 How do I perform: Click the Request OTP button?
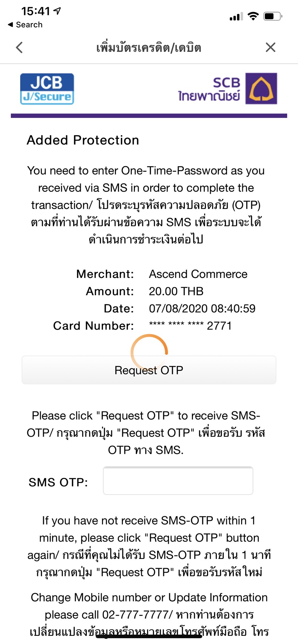click(149, 370)
